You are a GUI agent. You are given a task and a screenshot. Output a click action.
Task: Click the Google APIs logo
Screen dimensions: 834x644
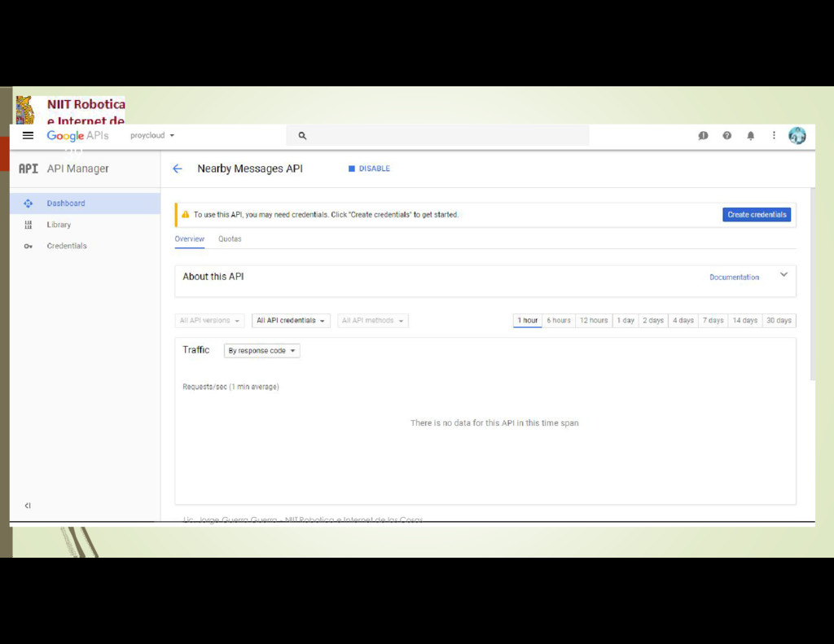click(77, 136)
